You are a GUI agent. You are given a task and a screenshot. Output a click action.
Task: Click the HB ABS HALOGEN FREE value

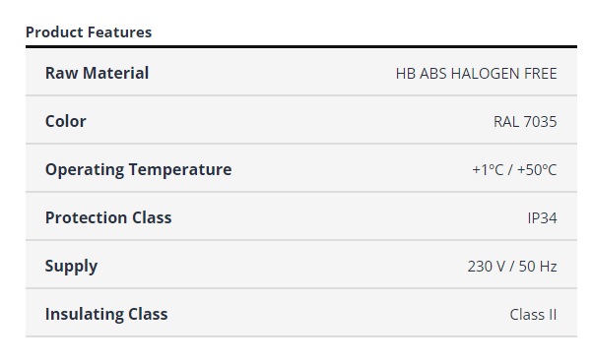[x=476, y=73]
